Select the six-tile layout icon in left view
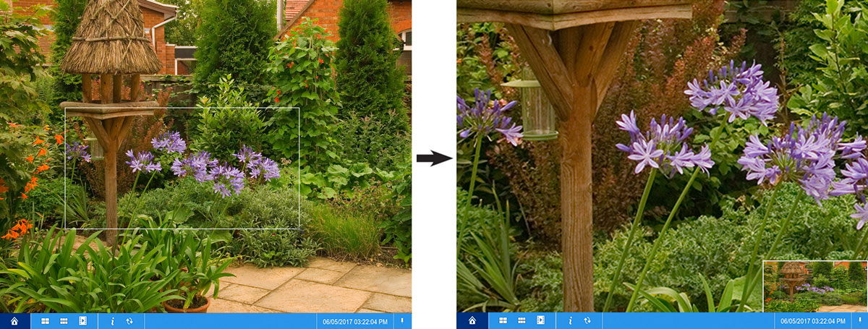This screenshot has width=868, height=329. coord(64,320)
